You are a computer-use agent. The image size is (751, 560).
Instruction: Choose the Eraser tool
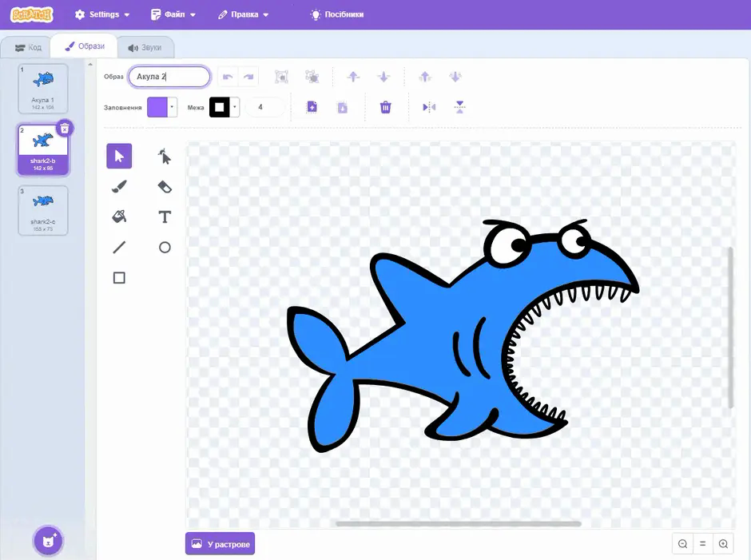165,186
